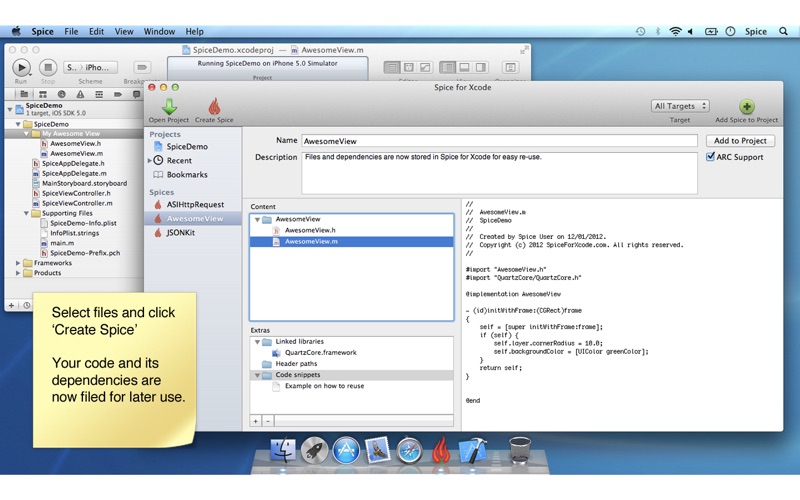Image resolution: width=800 pixels, height=500 pixels.
Task: Open the Edit menu
Action: point(96,31)
